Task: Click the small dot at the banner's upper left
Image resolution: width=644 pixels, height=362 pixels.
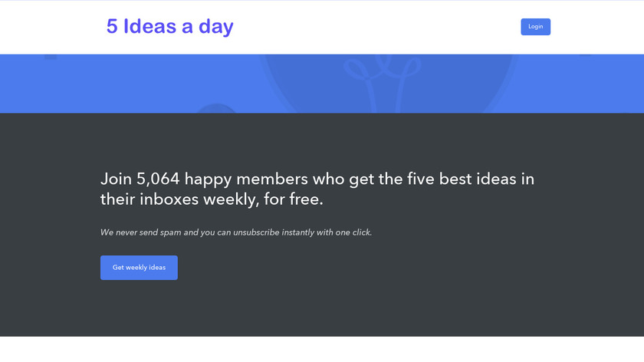Action: point(51,57)
